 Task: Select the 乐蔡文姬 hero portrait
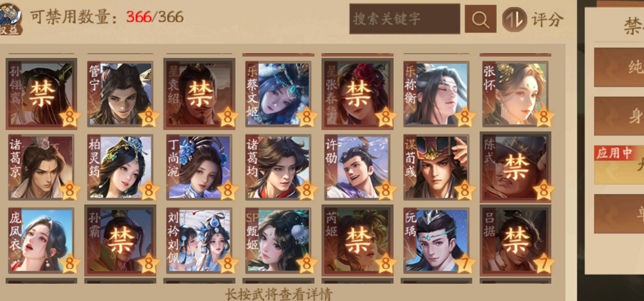click(278, 94)
